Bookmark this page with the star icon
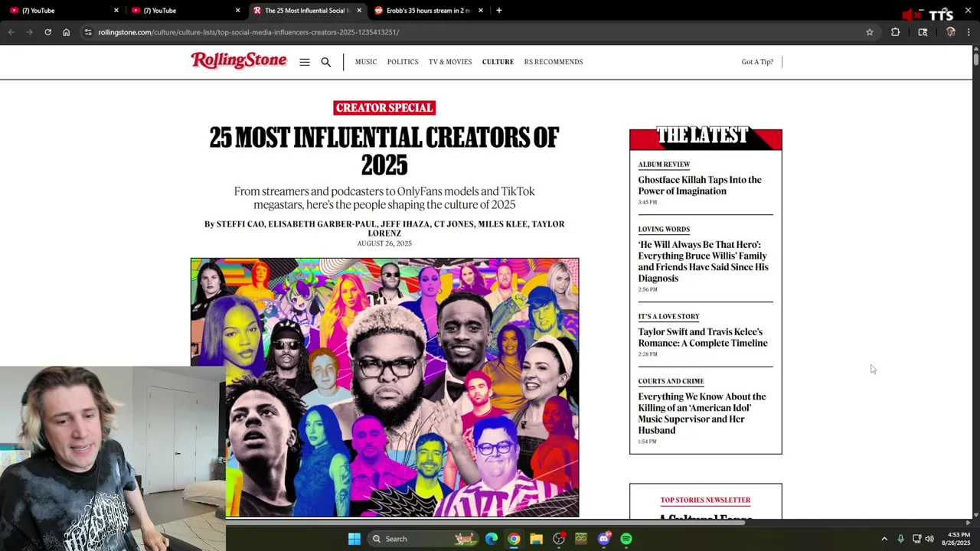This screenshot has width=980, height=551. [870, 32]
